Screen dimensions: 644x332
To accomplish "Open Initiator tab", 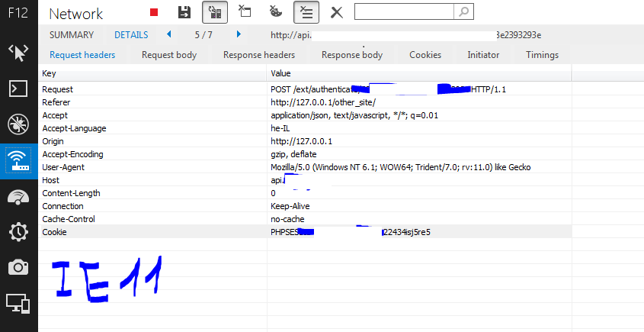I will (483, 55).
